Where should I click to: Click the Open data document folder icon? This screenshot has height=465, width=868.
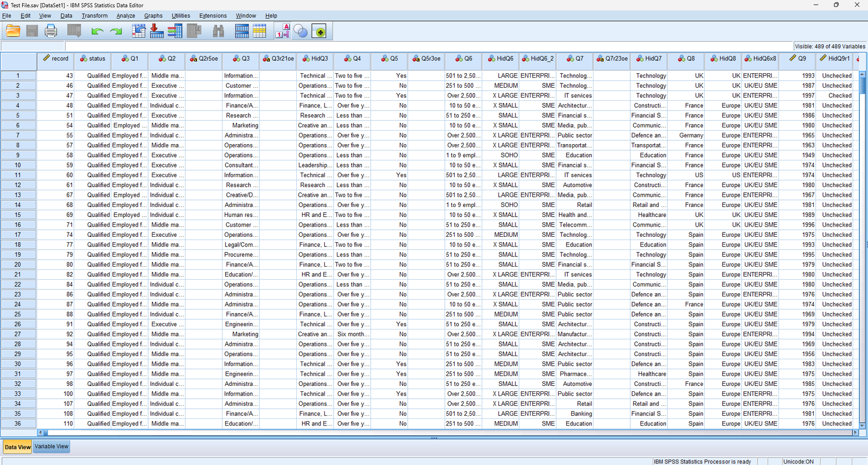(13, 31)
